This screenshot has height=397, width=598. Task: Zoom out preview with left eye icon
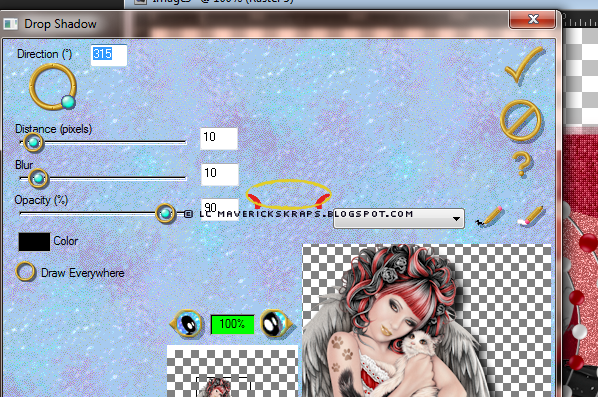tap(187, 324)
